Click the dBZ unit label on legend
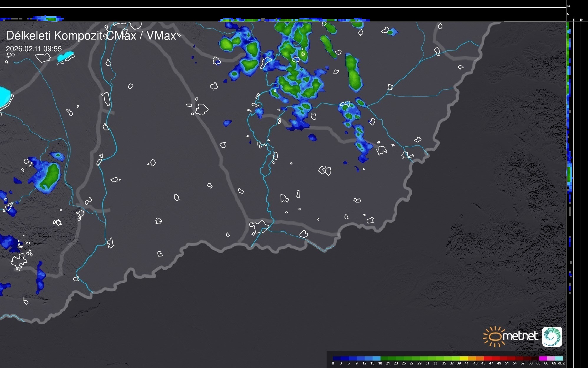Viewport: 588px width, 368px height. [x=561, y=363]
